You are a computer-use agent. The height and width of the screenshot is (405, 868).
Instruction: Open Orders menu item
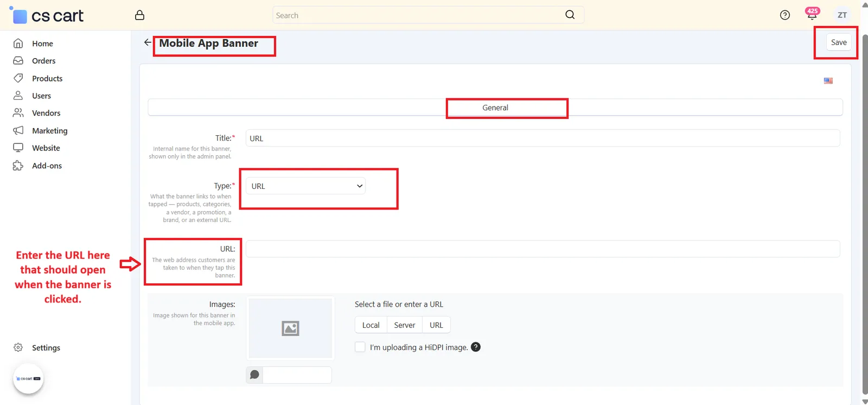pos(43,61)
